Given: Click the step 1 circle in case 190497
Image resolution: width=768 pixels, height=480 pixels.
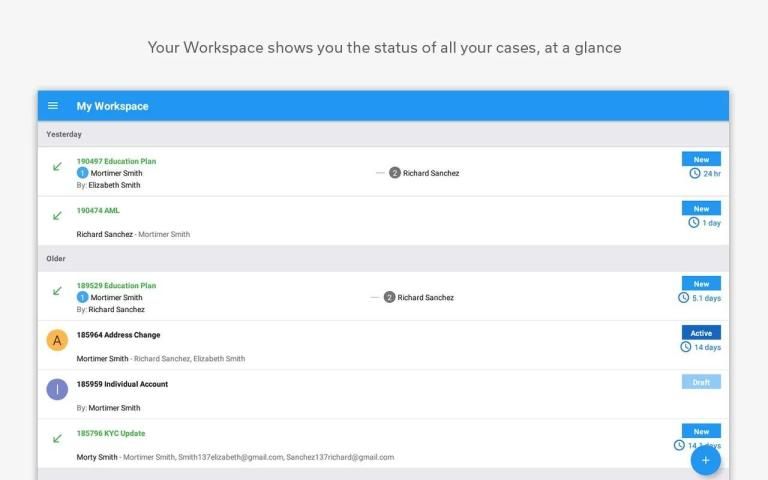Looking at the screenshot, I should pyautogui.click(x=83, y=173).
